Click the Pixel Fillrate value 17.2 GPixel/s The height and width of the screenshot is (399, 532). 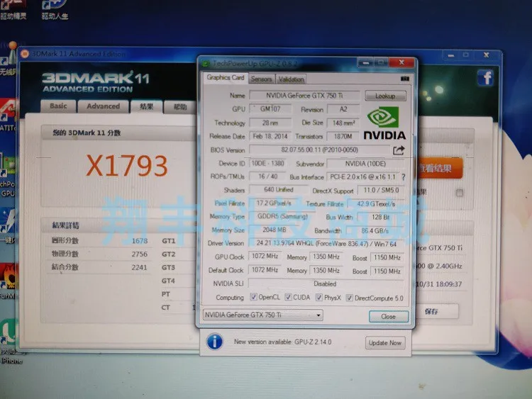click(274, 203)
